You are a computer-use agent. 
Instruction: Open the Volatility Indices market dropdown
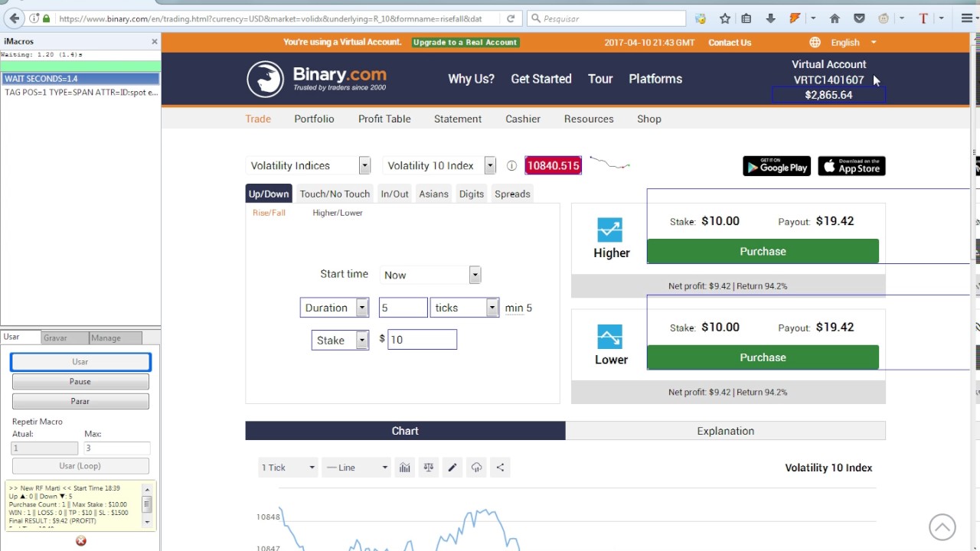(309, 166)
